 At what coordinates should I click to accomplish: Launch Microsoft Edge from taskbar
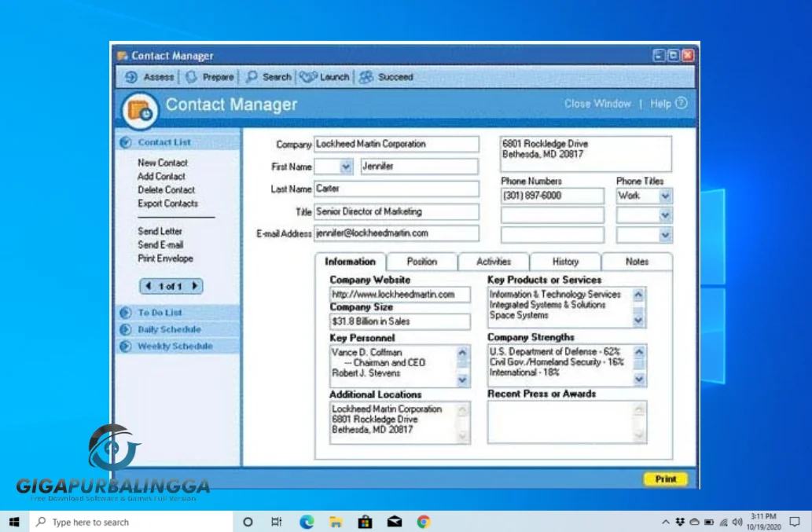307,522
